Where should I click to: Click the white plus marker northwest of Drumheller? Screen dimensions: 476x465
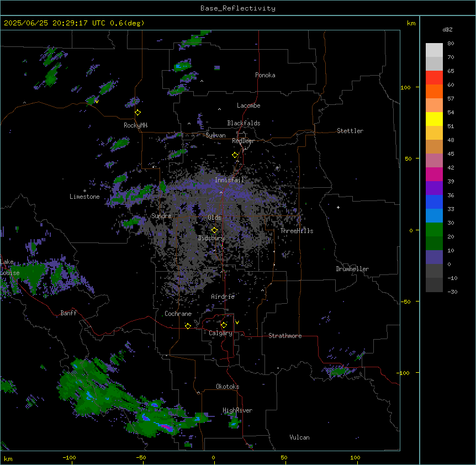[338, 207]
